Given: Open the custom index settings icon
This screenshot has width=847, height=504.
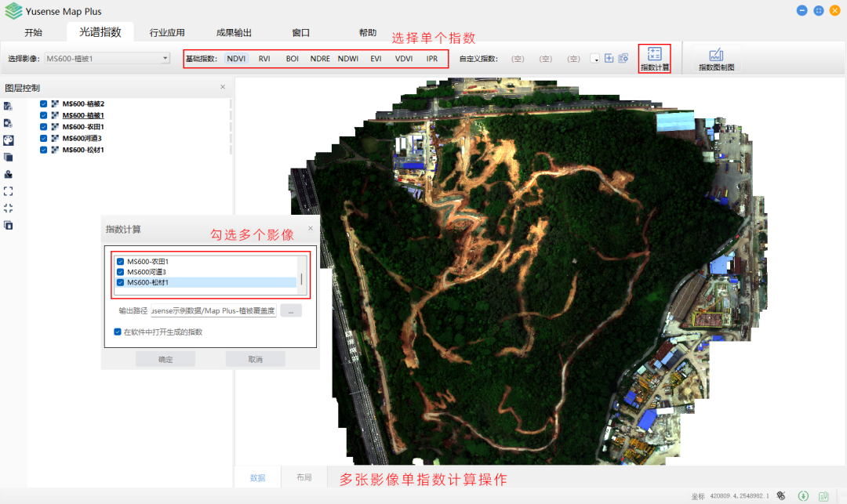Looking at the screenshot, I should pyautogui.click(x=623, y=59).
